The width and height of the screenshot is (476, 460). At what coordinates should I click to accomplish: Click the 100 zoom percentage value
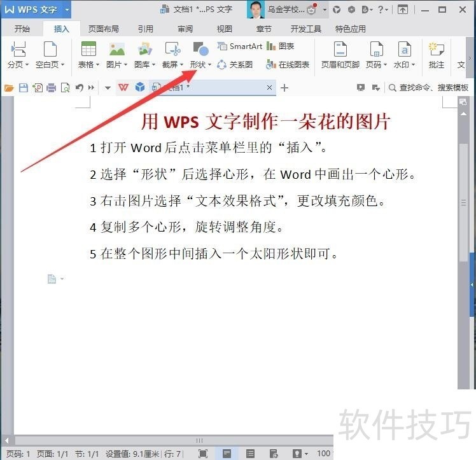(324, 454)
